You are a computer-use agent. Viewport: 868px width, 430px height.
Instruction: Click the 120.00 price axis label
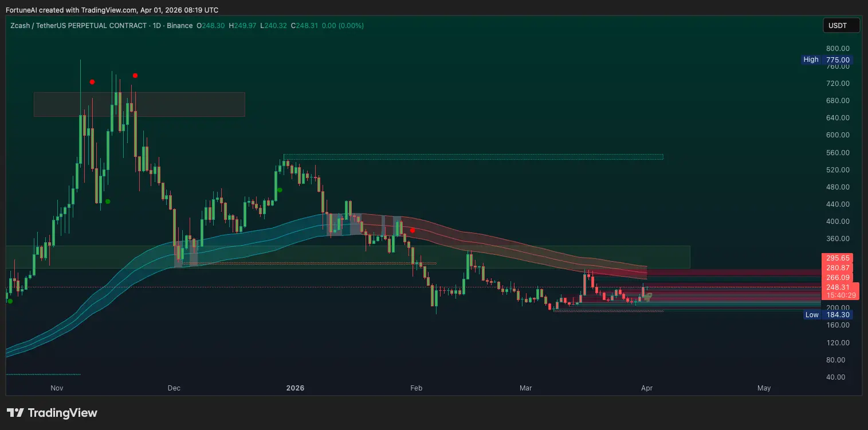tap(838, 342)
